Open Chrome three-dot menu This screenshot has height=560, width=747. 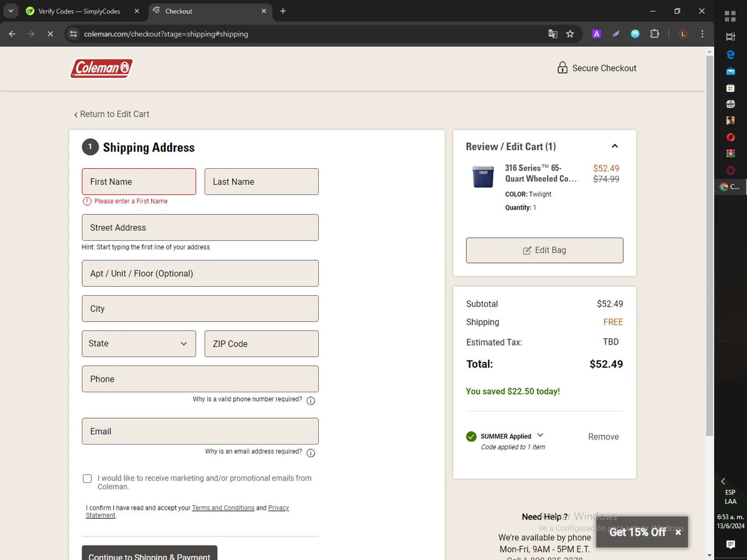(702, 34)
